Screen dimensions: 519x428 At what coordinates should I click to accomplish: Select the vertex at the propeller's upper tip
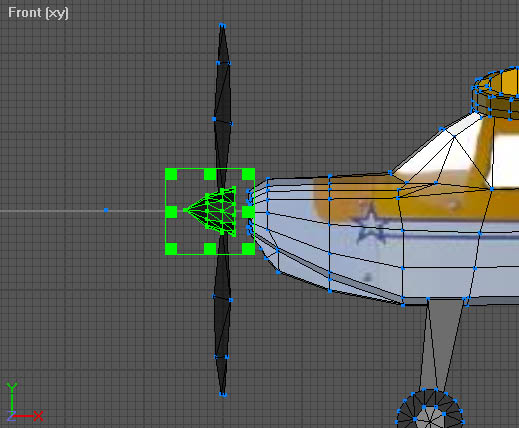point(222,26)
